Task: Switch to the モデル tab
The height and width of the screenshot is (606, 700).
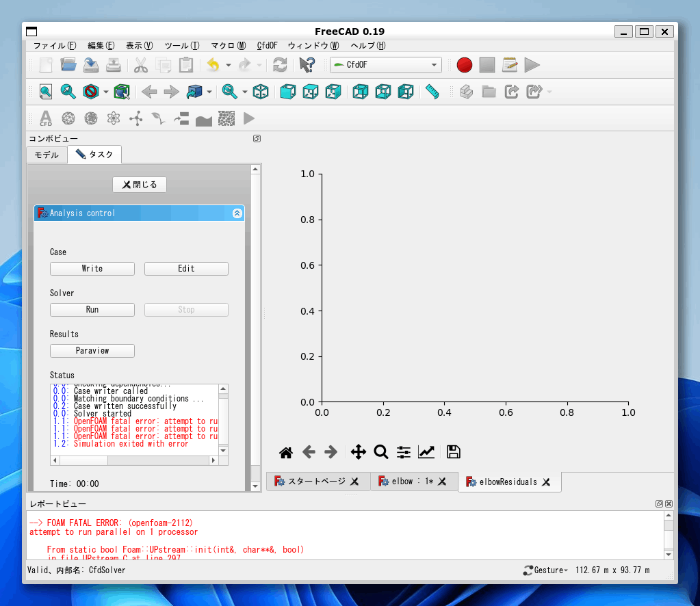Action: (47, 155)
